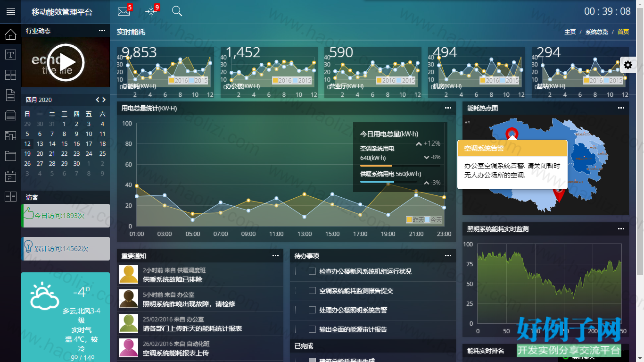This screenshot has width=644, height=362.
Task: Click drag handle of 处理办公楼照明系统告警
Action: tap(296, 310)
